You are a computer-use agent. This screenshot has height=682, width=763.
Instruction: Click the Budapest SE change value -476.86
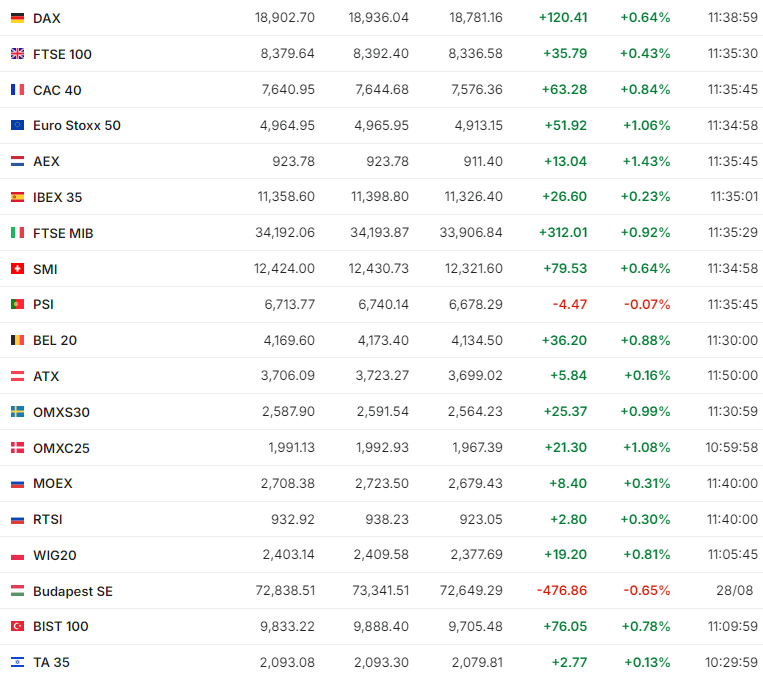point(561,591)
